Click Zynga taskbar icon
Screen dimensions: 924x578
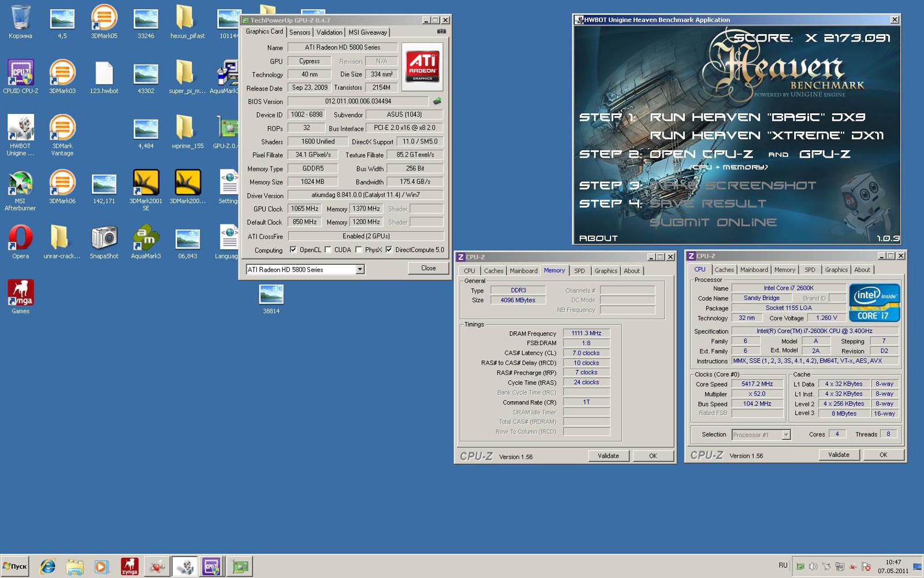point(129,566)
